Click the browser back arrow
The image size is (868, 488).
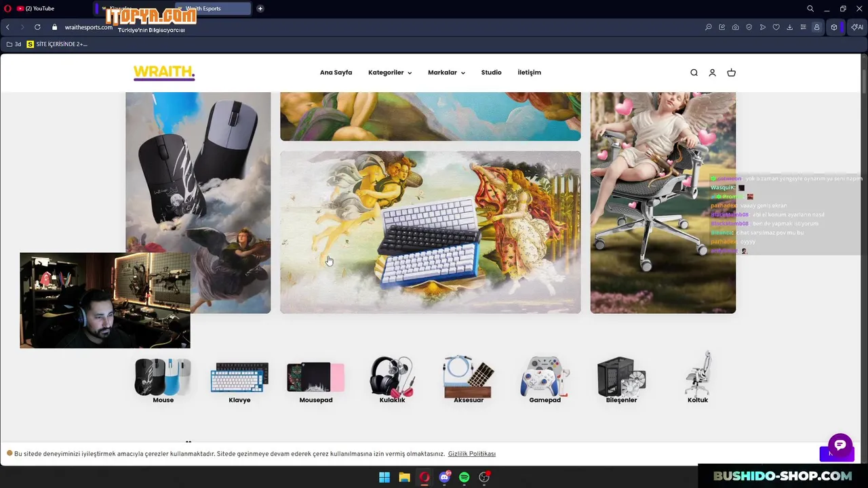[7, 27]
